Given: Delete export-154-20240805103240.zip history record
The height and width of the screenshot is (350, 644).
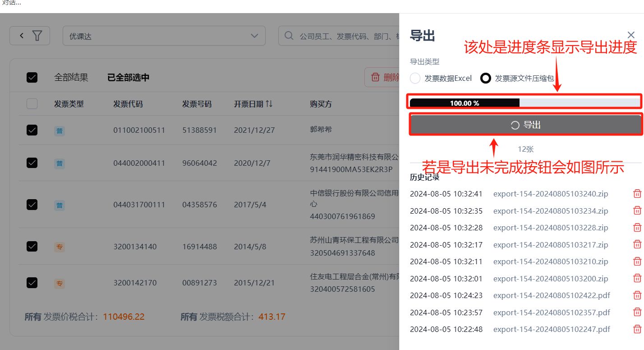Looking at the screenshot, I should [x=637, y=194].
